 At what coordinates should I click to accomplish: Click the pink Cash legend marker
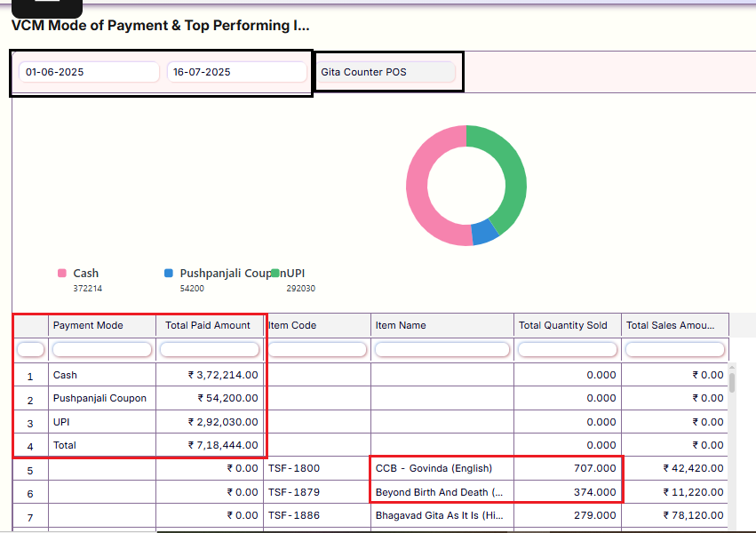pyautogui.click(x=62, y=274)
